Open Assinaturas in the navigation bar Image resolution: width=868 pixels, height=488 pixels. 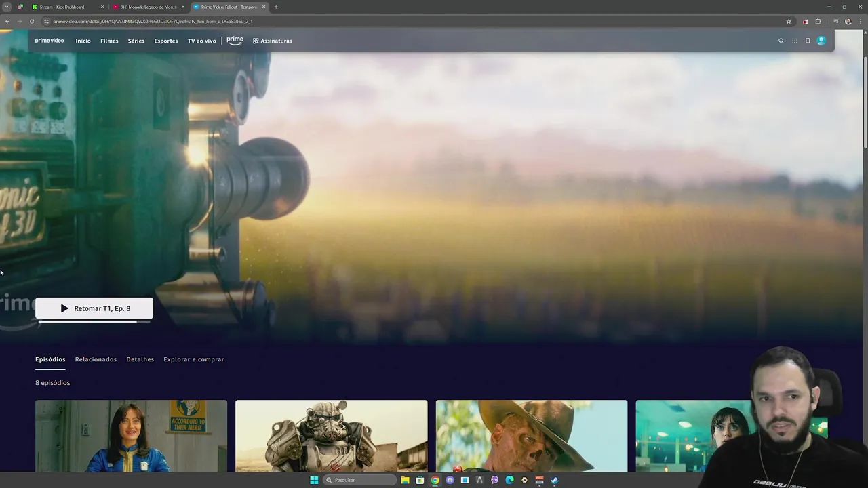(x=273, y=41)
